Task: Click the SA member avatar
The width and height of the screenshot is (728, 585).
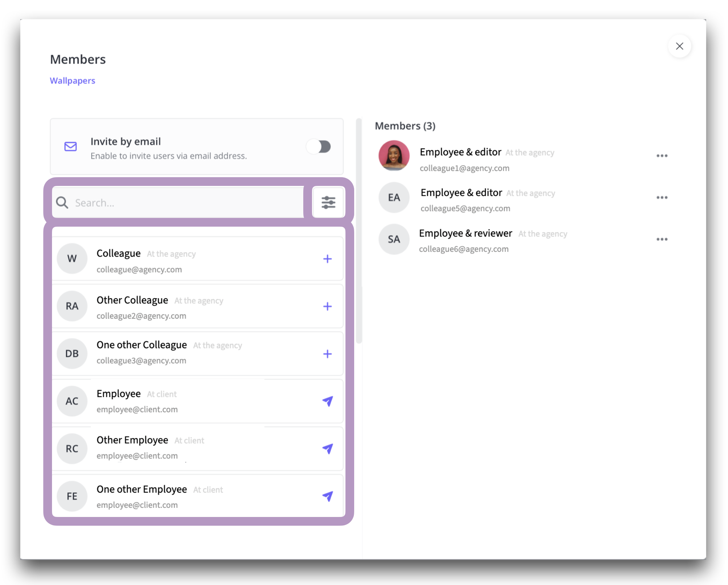Action: 394,239
